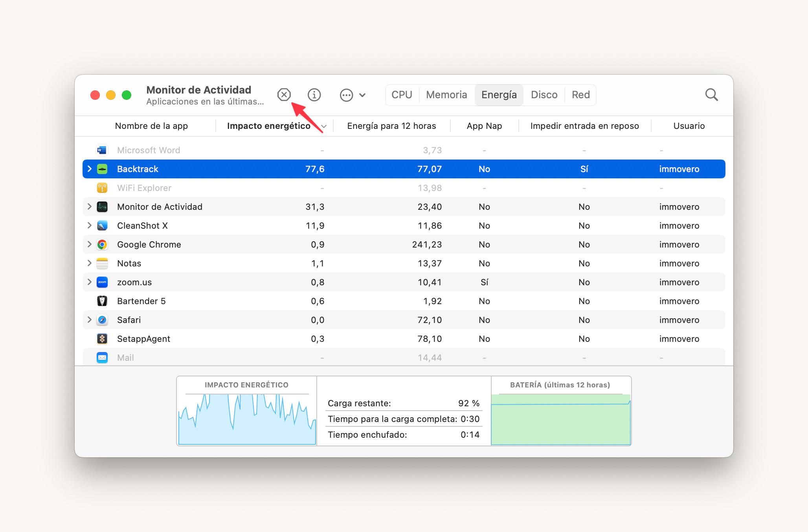Open the ellipsis more options dropdown
This screenshot has width=808, height=532.
353,95
